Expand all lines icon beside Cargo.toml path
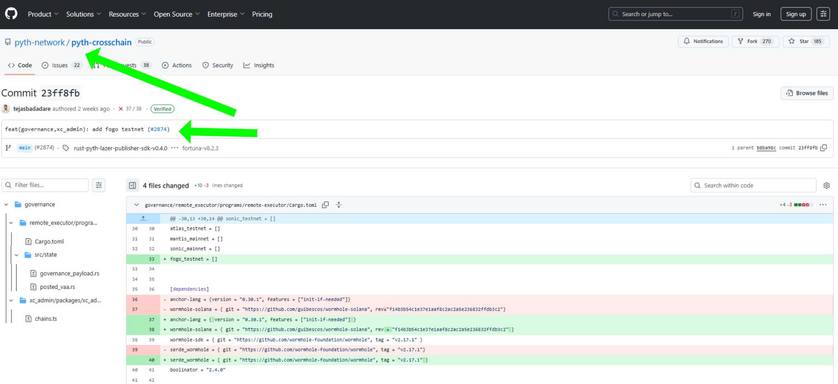This screenshot has width=838, height=384. point(339,205)
